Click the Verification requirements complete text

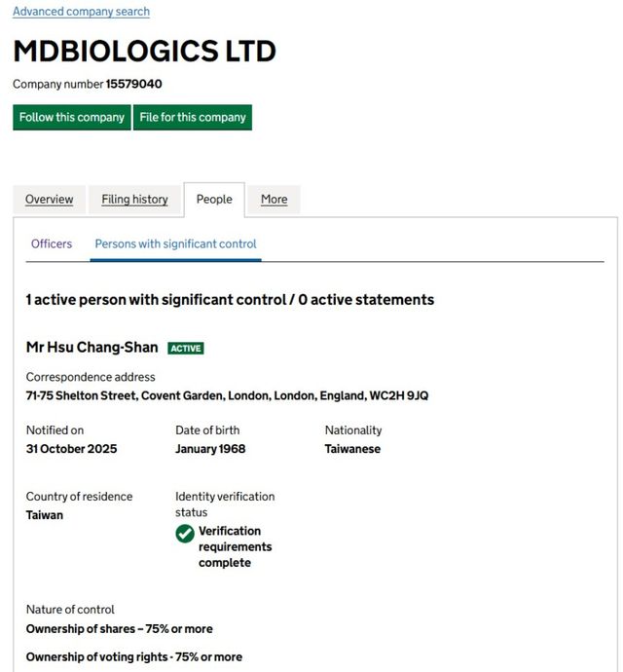click(235, 547)
